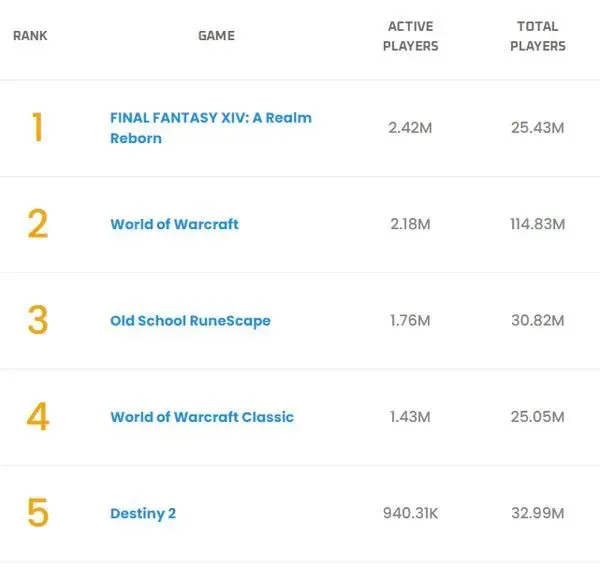Click the 32.99M total players value
Viewport: 600px width, 567px height.
[x=537, y=513]
